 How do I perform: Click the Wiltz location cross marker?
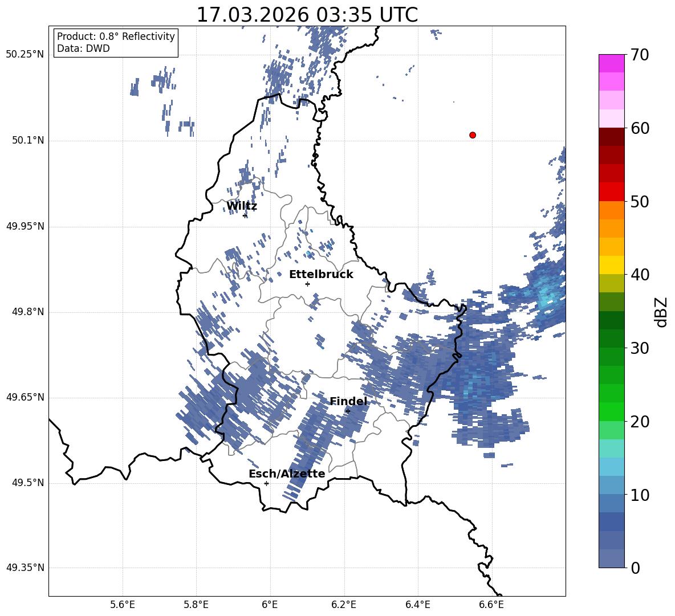pyautogui.click(x=245, y=215)
